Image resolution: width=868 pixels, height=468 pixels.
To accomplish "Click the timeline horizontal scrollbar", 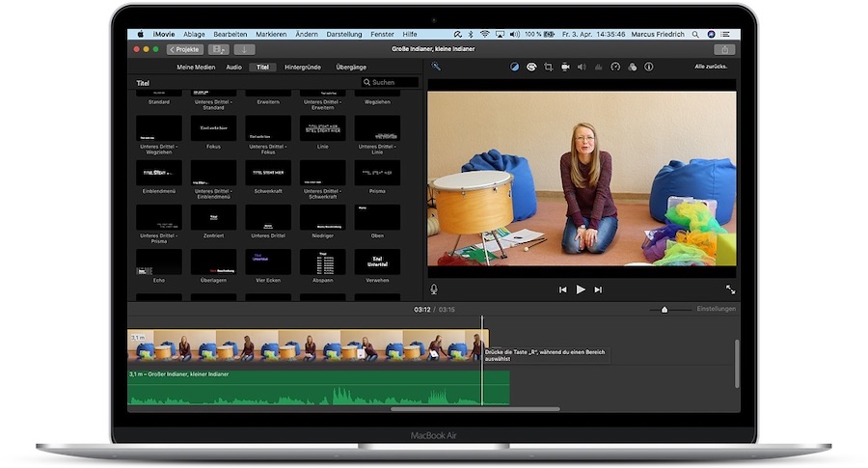I will tap(475, 409).
